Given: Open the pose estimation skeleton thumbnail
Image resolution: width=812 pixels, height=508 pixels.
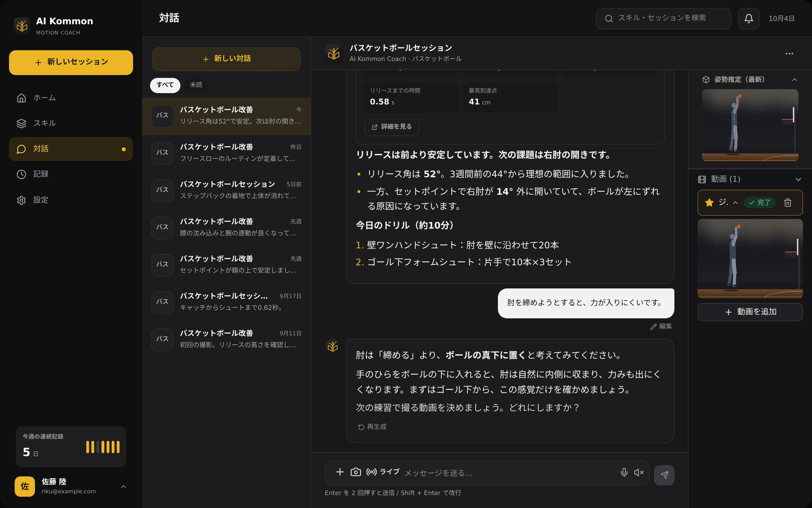Looking at the screenshot, I should pyautogui.click(x=750, y=125).
